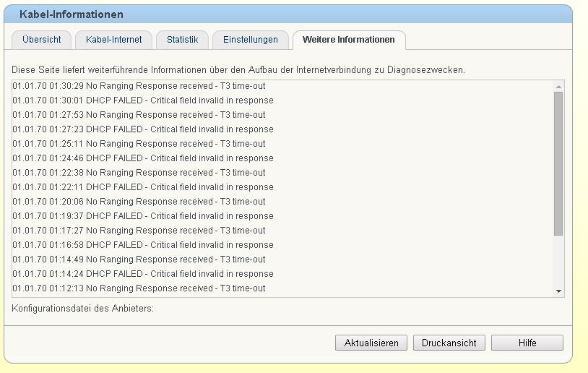The image size is (588, 373).
Task: Select the 01:25:11 T3 time-out entry
Action: click(139, 144)
